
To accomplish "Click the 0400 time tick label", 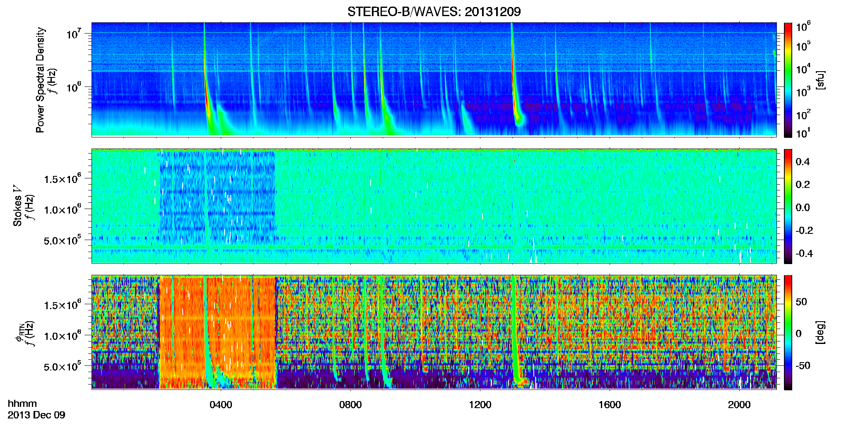I will point(221,404).
